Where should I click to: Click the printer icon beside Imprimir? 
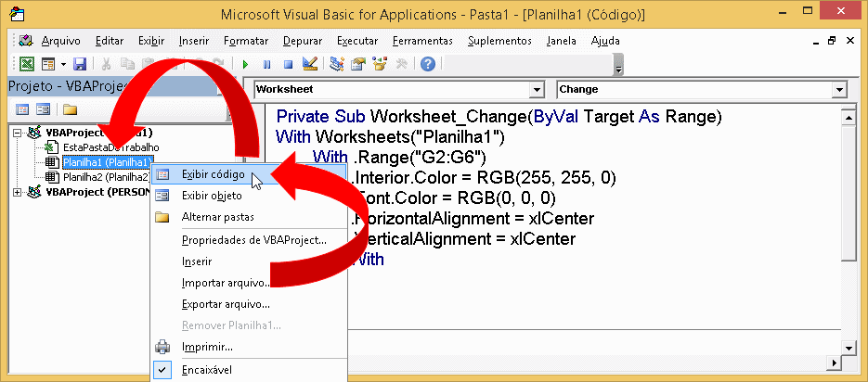click(162, 348)
